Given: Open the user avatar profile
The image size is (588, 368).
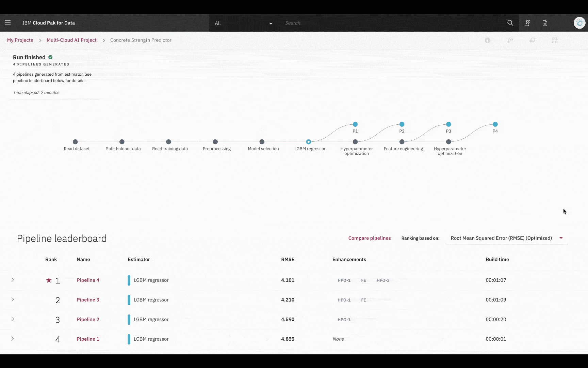Looking at the screenshot, I should (x=579, y=23).
